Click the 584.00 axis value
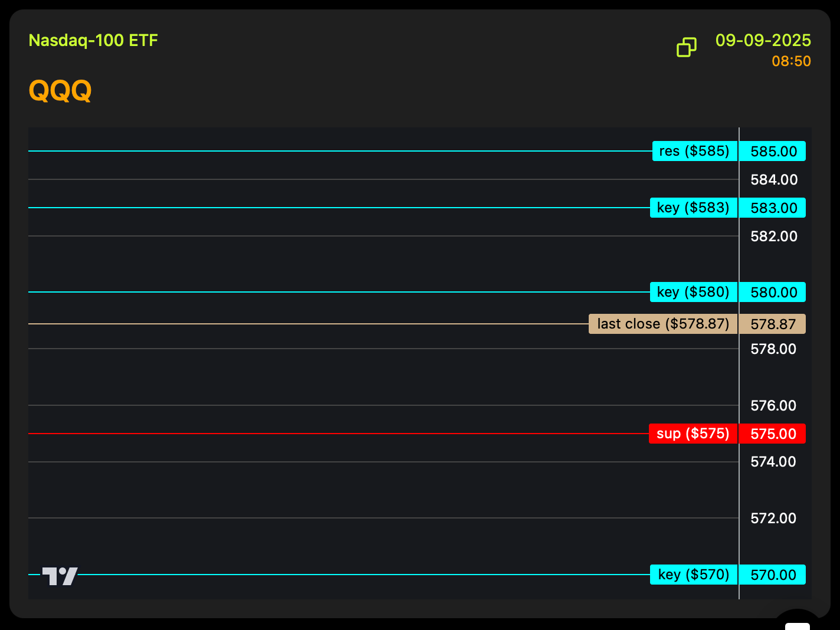 coord(774,179)
